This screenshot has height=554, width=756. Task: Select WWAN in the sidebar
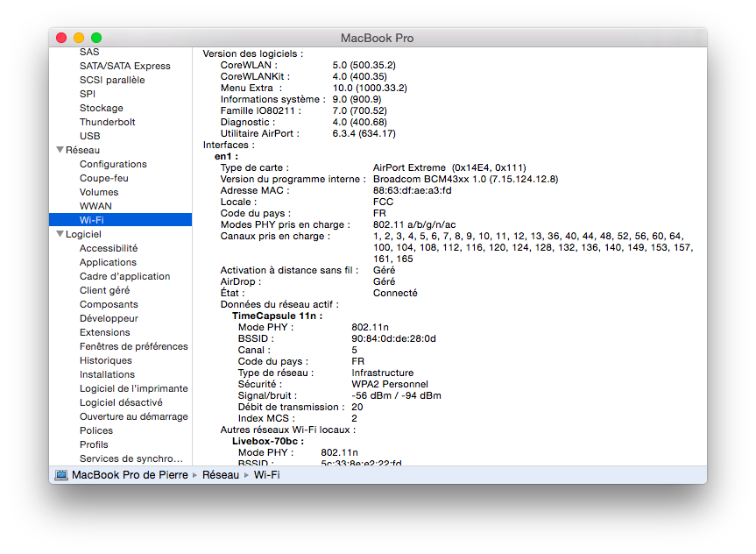95,206
